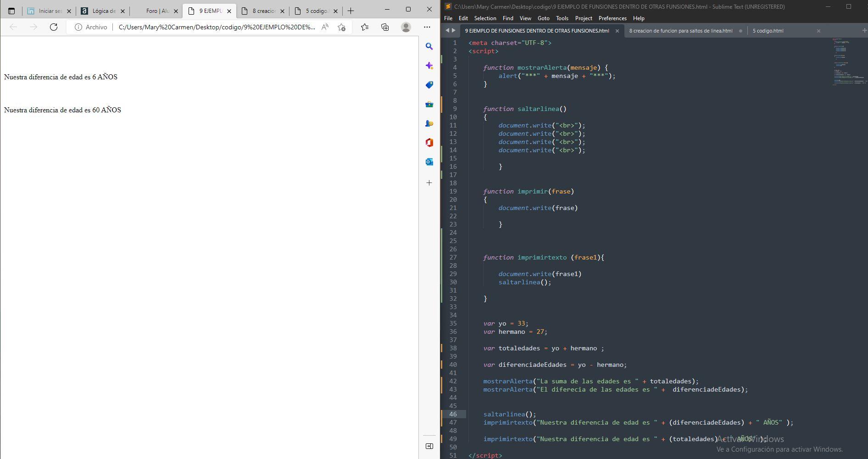
Task: Open the Selection menu in Sublime Text
Action: point(485,18)
